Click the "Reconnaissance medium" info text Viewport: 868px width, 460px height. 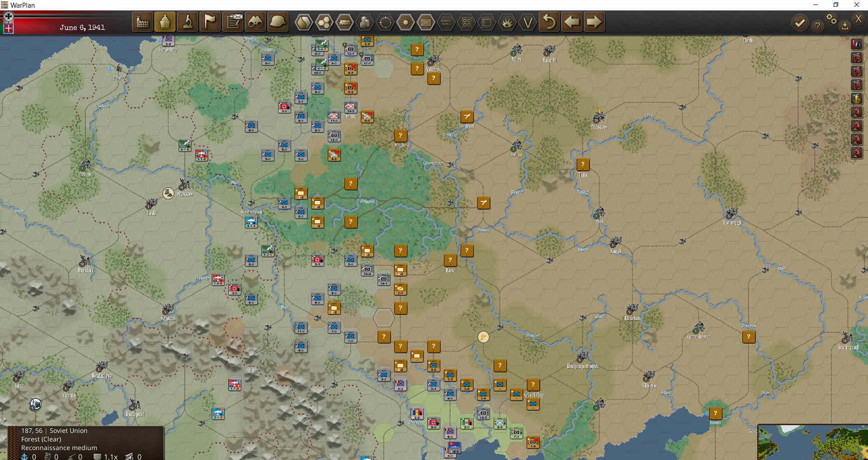pyautogui.click(x=59, y=448)
